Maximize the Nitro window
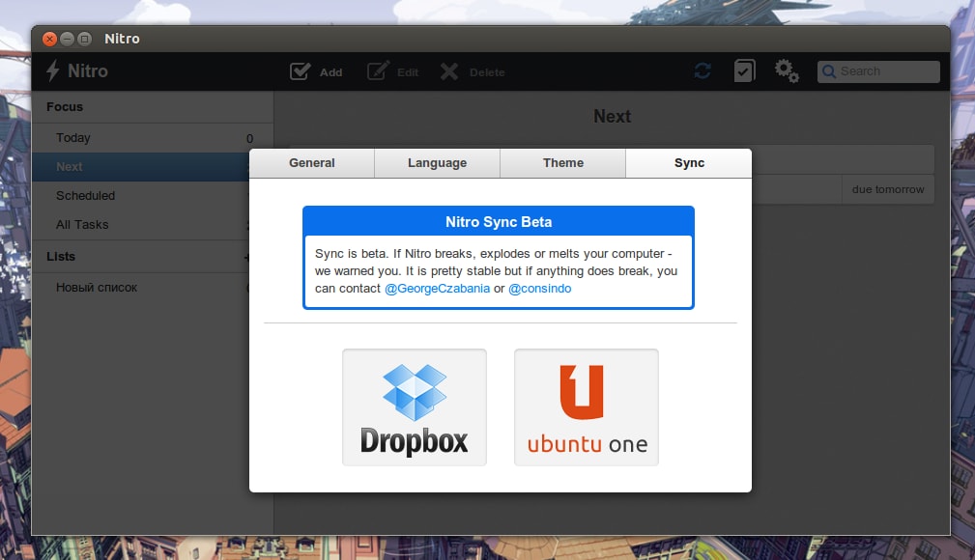Screen dimensions: 975x560 coord(85,39)
